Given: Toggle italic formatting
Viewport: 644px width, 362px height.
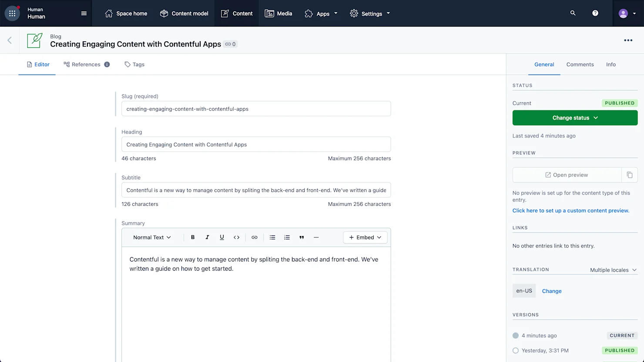Looking at the screenshot, I should coord(207,238).
